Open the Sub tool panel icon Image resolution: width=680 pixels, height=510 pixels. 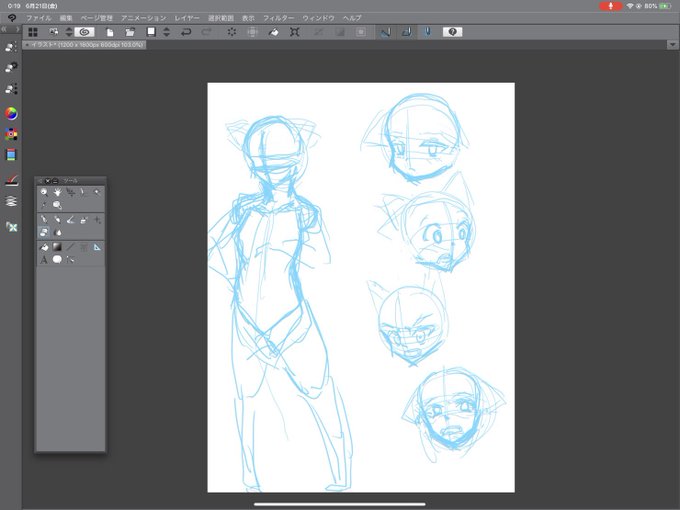pos(11,46)
